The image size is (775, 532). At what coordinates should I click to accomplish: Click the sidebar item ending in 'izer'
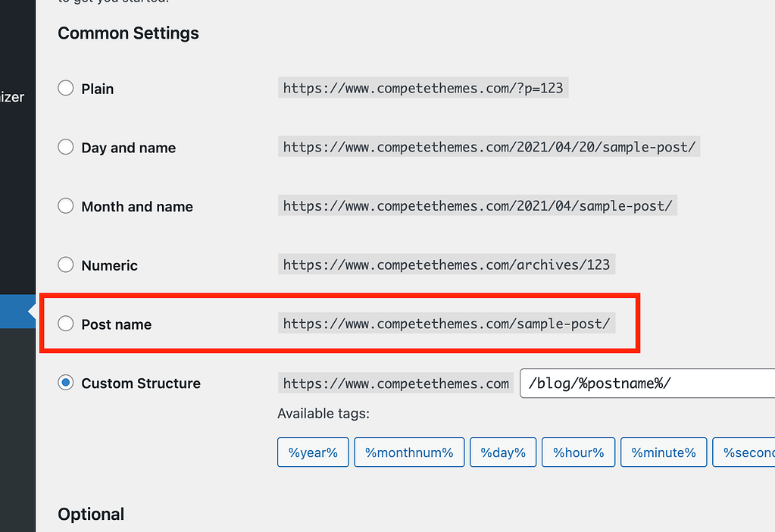point(12,97)
